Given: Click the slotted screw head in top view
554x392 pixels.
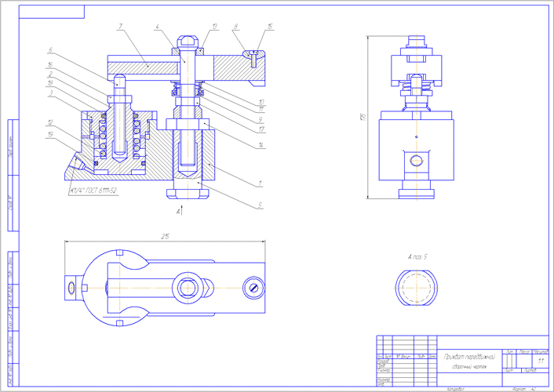Looking at the screenshot, I should pos(253,288).
